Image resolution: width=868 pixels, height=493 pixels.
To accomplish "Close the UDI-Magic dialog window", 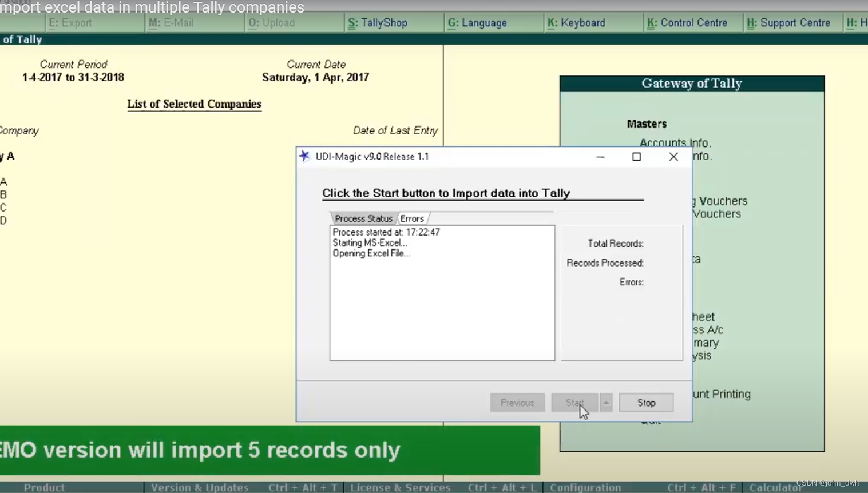I will (673, 157).
